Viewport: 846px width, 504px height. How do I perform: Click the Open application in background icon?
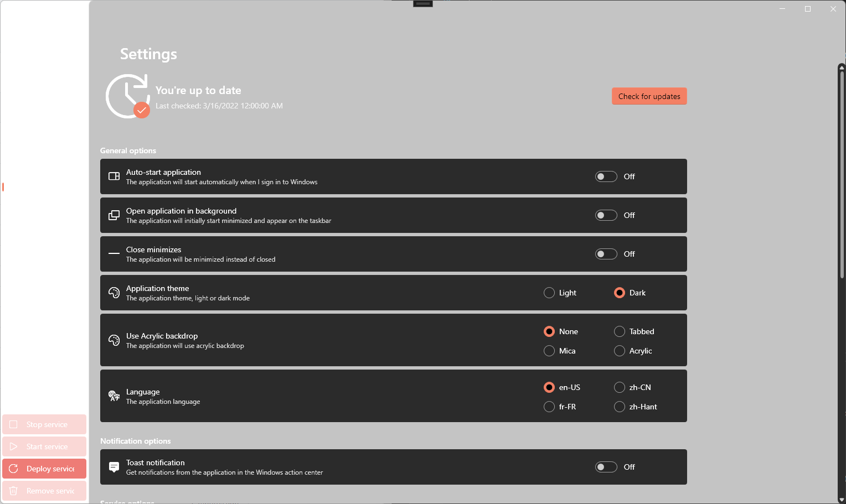pos(114,215)
